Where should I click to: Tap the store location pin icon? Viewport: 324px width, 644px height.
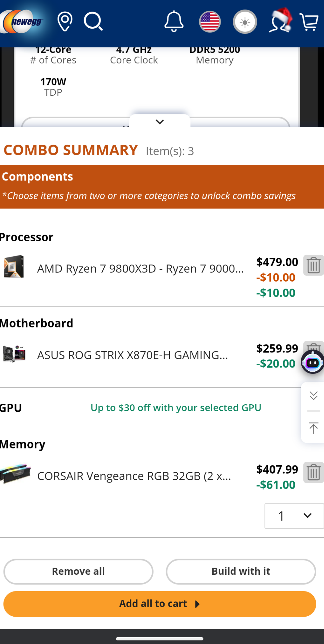click(64, 22)
